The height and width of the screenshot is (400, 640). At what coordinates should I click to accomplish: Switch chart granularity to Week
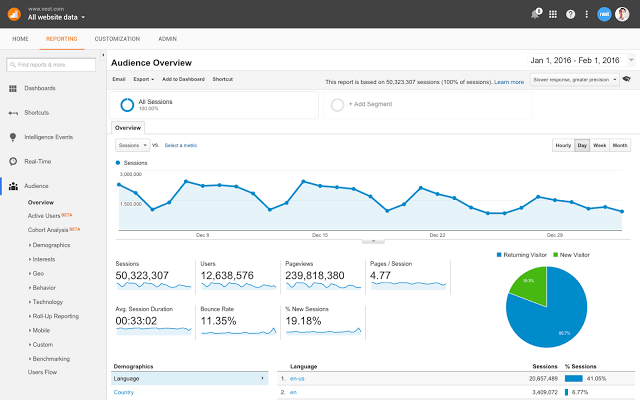(600, 145)
